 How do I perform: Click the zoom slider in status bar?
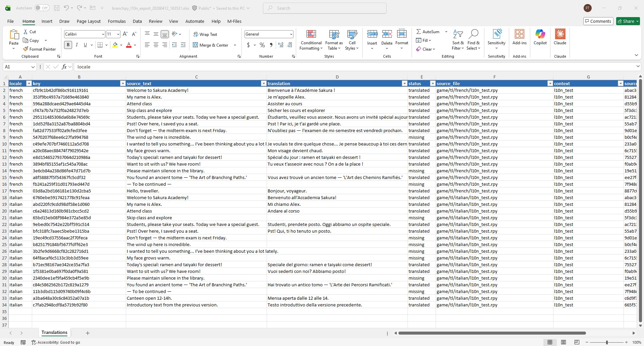point(606,342)
